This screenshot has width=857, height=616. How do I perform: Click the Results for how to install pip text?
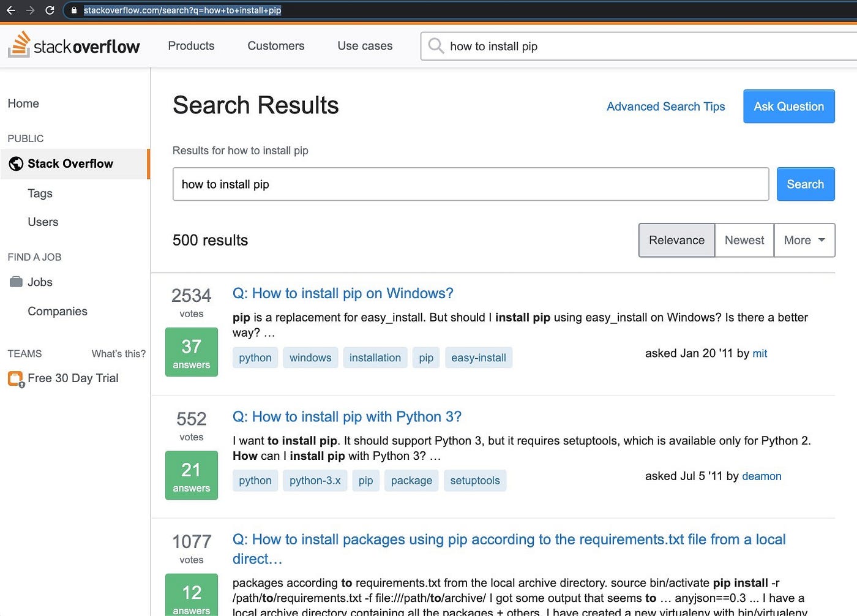(241, 151)
